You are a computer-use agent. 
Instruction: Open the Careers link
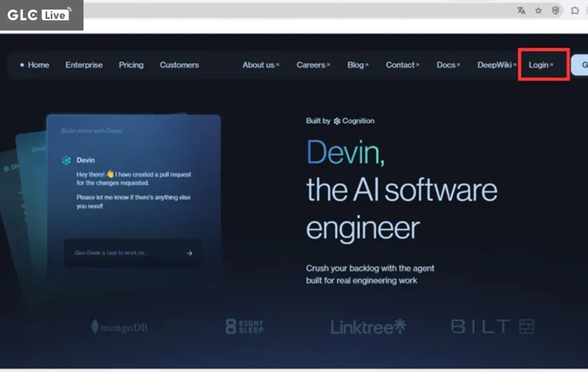pos(313,65)
